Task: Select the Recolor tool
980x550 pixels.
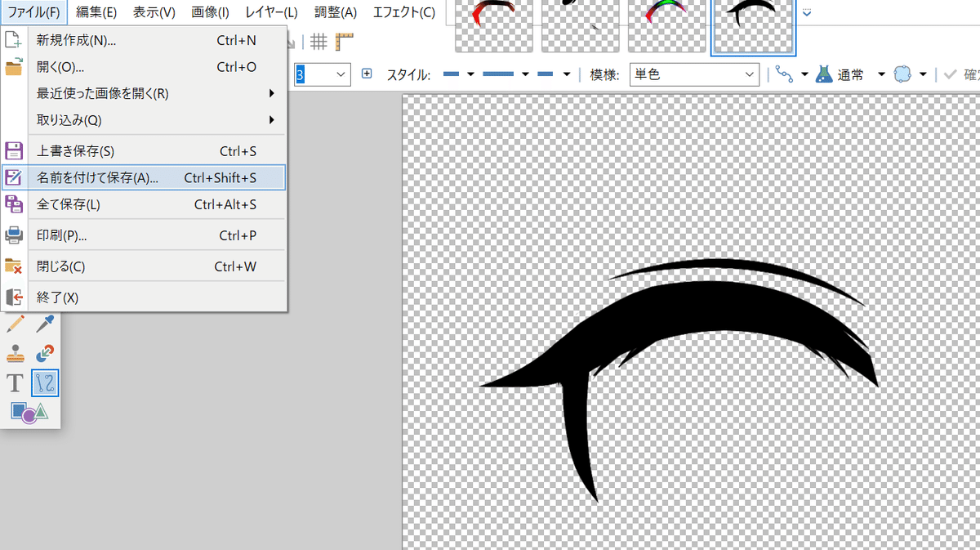Action: (x=45, y=354)
